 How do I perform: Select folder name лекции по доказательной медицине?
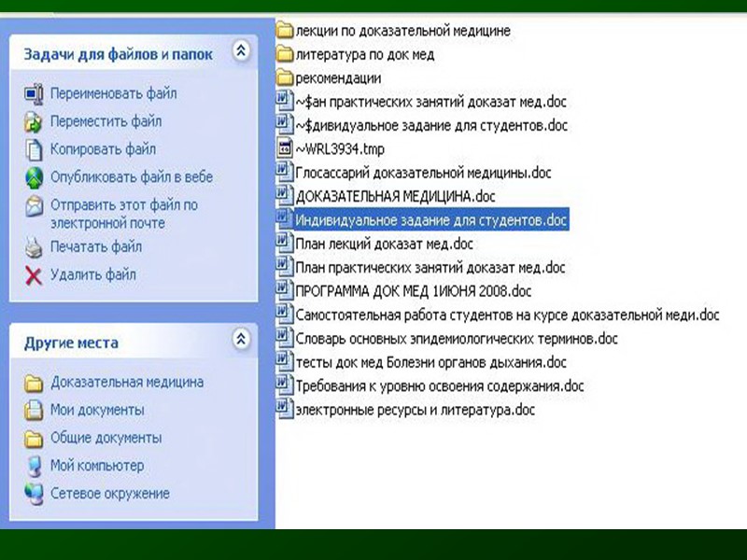point(403,31)
